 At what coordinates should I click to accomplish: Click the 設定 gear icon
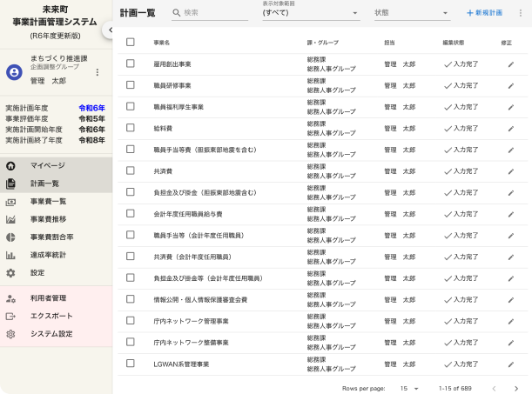pyautogui.click(x=10, y=273)
